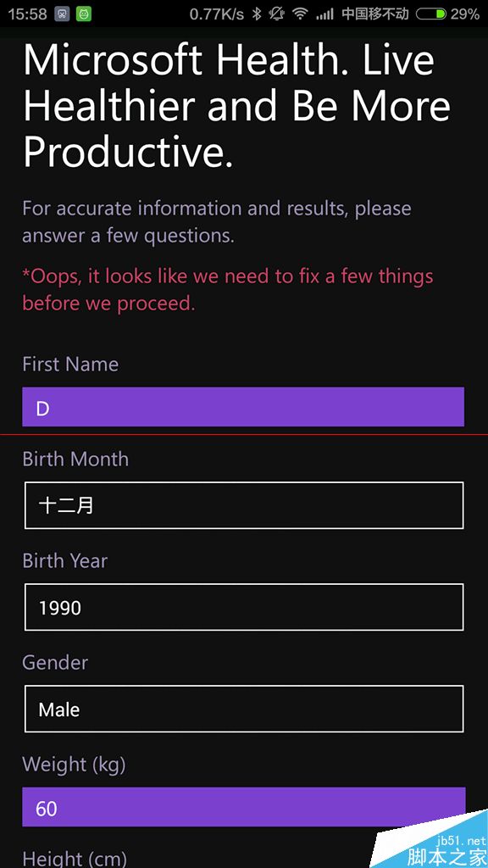This screenshot has width=488, height=868.
Task: Tap the Bluetooth status icon
Action: (256, 14)
